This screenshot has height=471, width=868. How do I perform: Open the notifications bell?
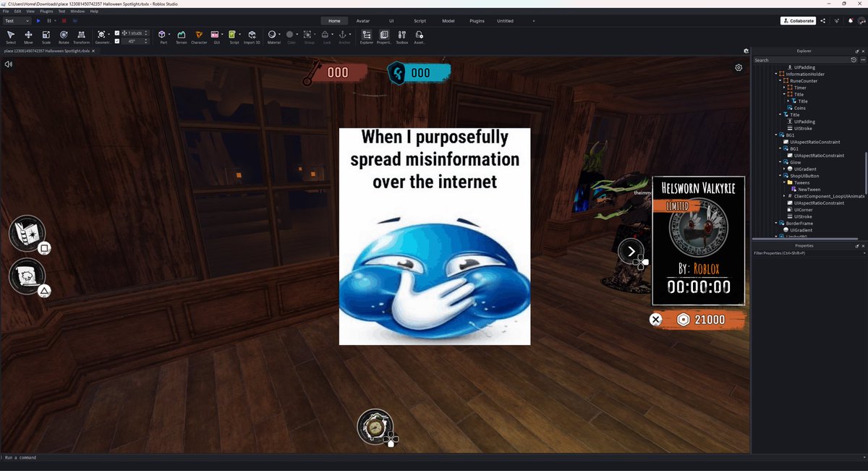click(x=850, y=21)
